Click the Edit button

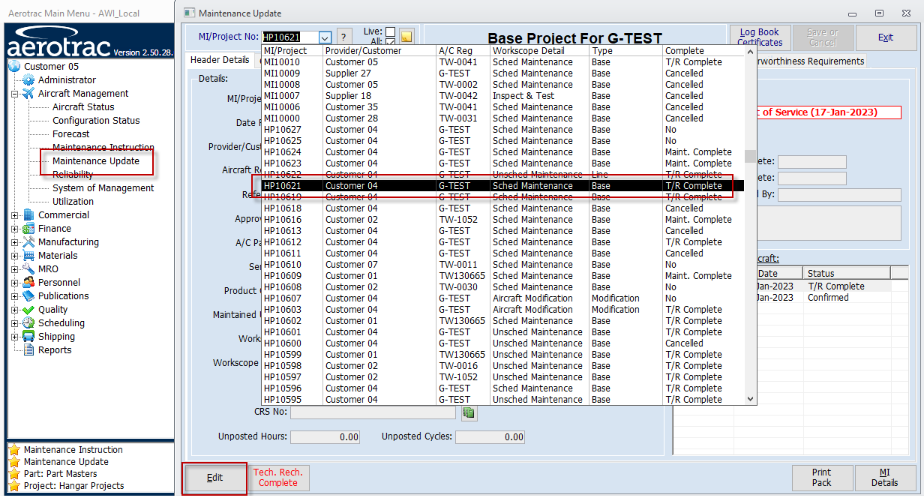coord(214,478)
